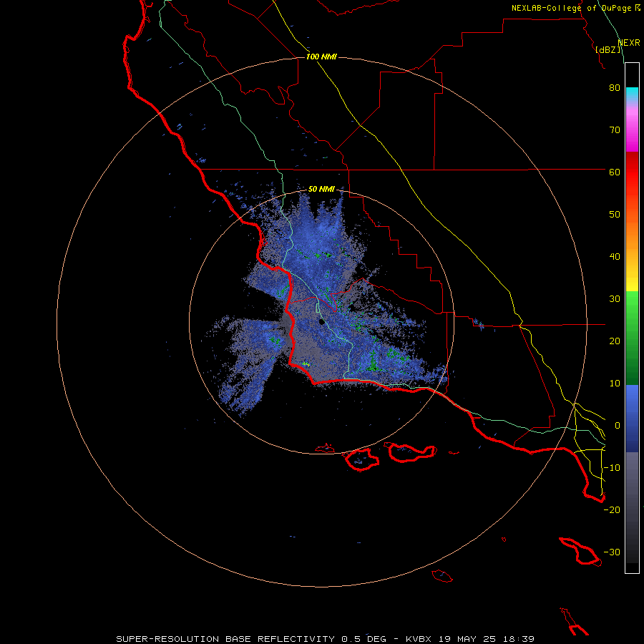Image resolution: width=644 pixels, height=644 pixels.
Task: Click the NEXLAB-College of DuPage title text
Action: (571, 8)
